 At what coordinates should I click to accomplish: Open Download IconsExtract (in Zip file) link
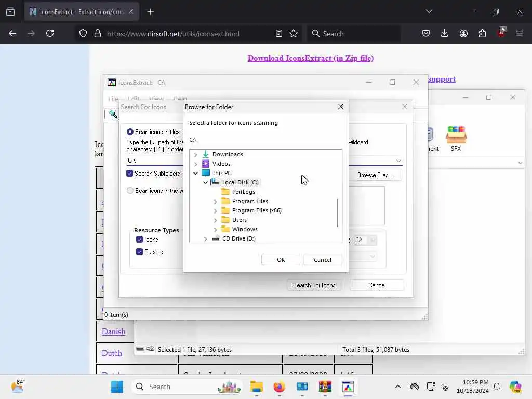click(311, 58)
